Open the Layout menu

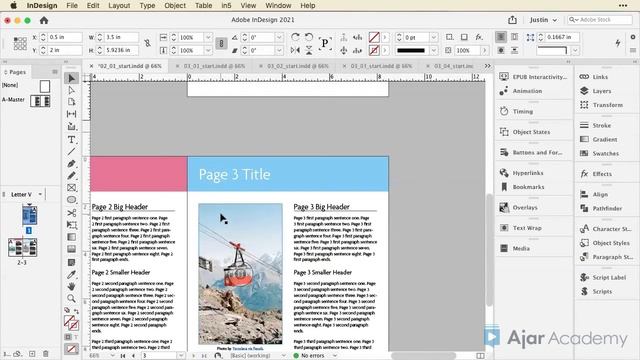point(119,6)
